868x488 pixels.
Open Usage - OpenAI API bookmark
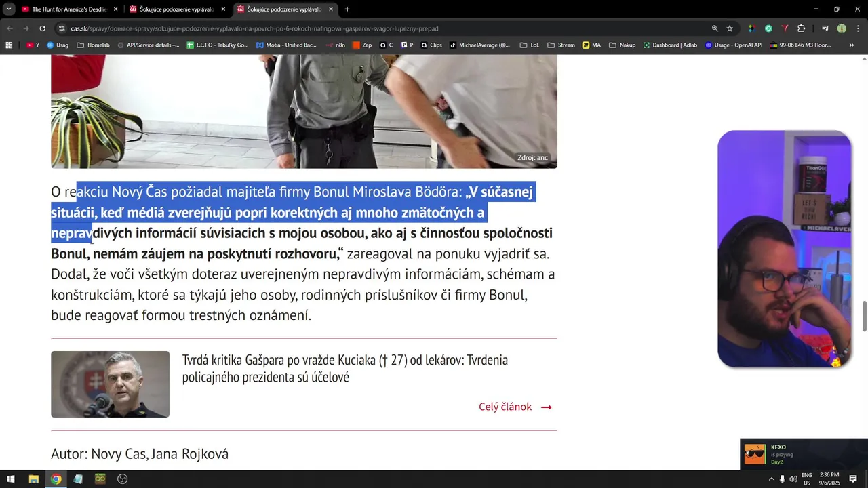pyautogui.click(x=734, y=45)
